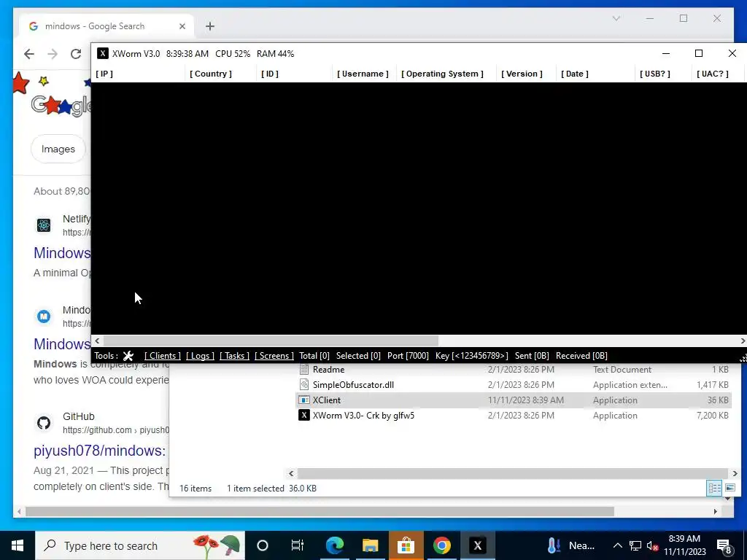
Task: Click the XWorm horizontal scrollbar thumb
Action: 271,341
